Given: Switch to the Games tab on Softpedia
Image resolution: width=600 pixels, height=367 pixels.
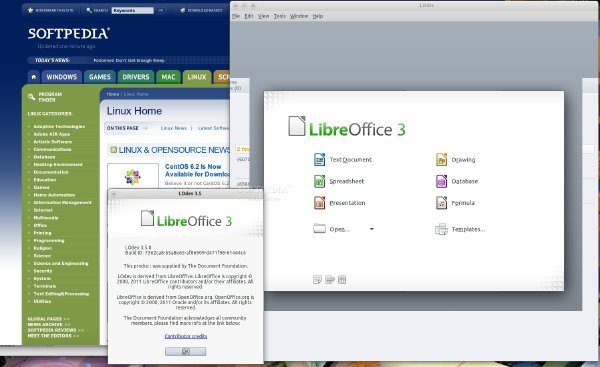Looking at the screenshot, I should 99,77.
